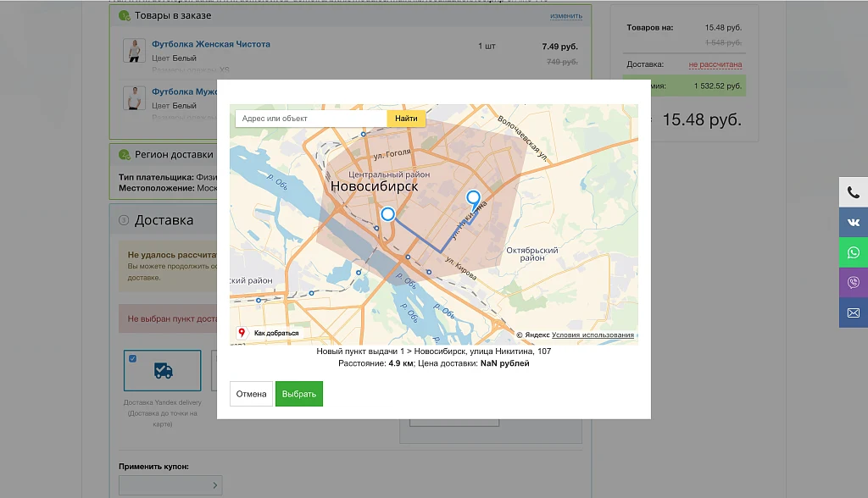Click 'Доставка Yandex delivery' caption text

point(162,413)
